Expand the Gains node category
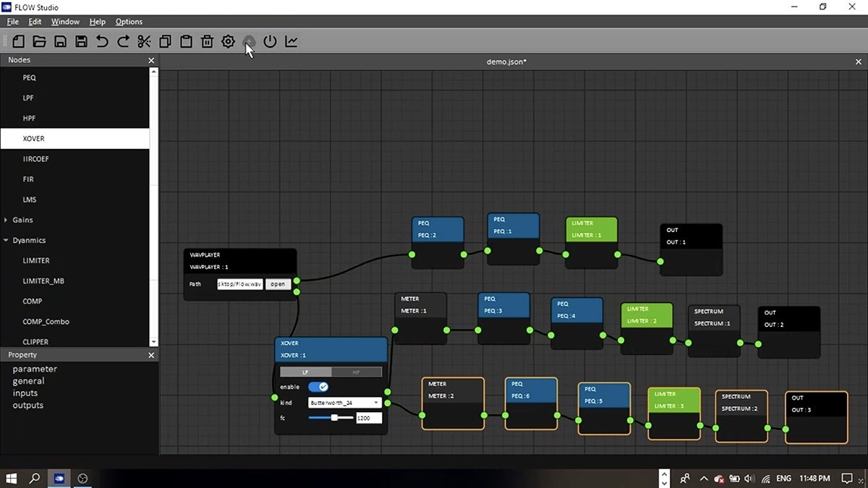Viewport: 868px width, 488px height. (x=7, y=220)
